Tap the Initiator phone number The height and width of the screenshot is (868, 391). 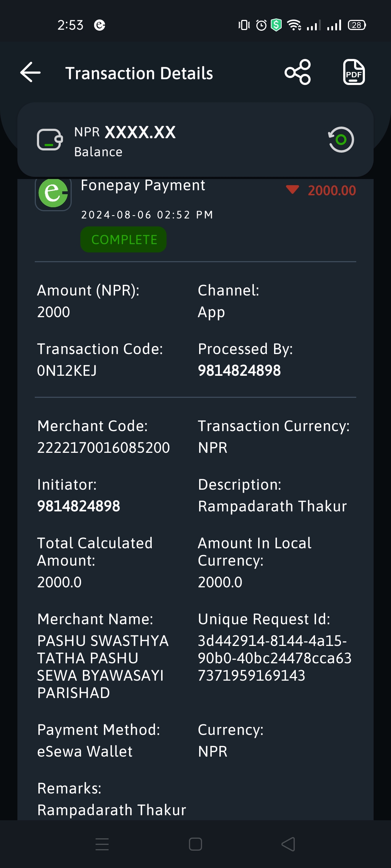coord(79,506)
